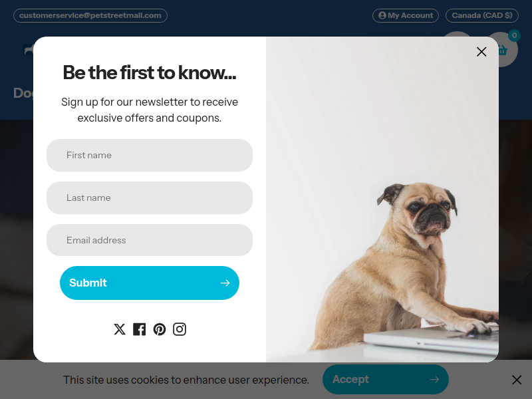
Task: Click the pug dog image
Action: coord(382,199)
